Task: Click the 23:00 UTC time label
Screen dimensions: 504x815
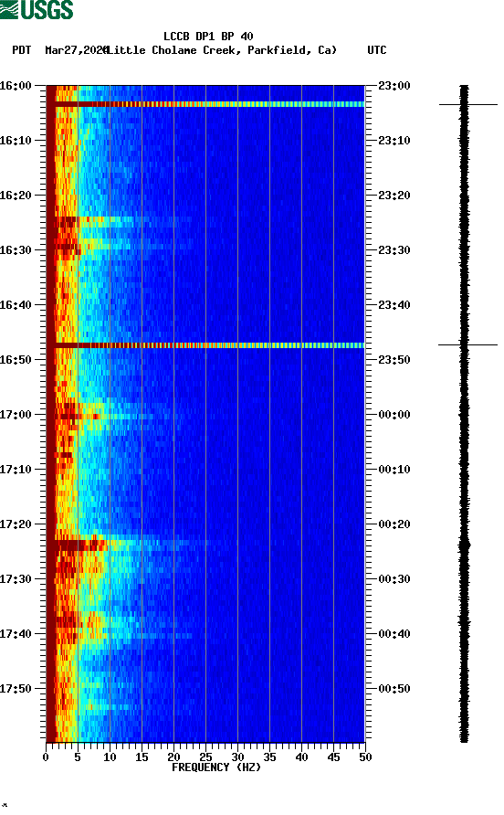Action: 394,86
